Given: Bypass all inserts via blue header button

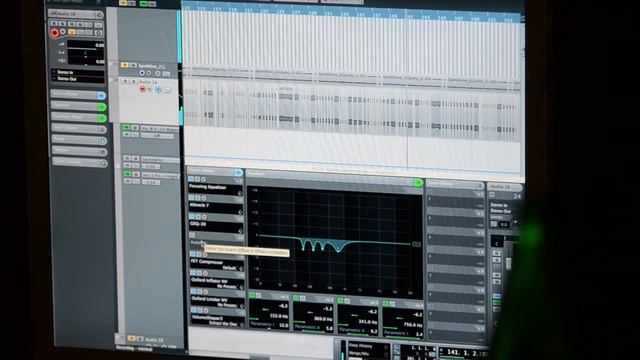Looking at the screenshot, I should tap(238, 173).
